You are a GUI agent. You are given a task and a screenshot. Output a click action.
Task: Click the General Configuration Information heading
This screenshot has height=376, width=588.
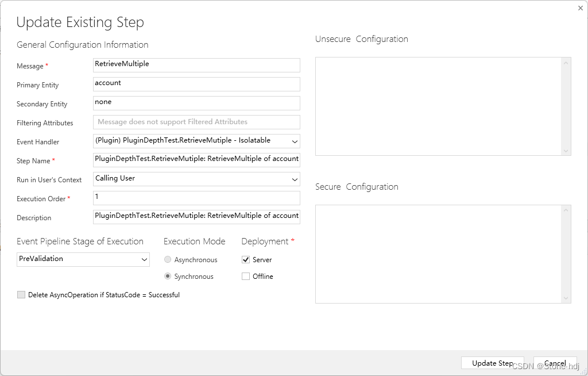(83, 45)
